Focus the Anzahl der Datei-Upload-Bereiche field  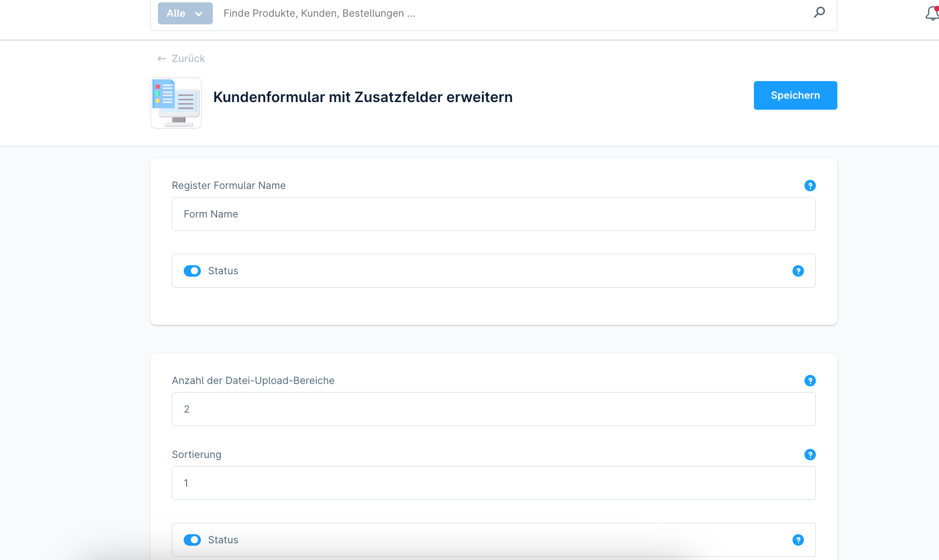pyautogui.click(x=493, y=409)
